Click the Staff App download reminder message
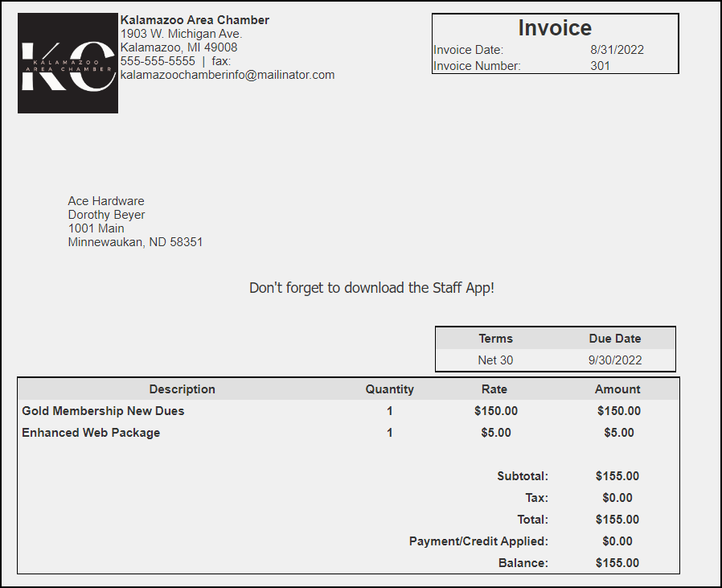This screenshot has width=722, height=588. pos(371,288)
